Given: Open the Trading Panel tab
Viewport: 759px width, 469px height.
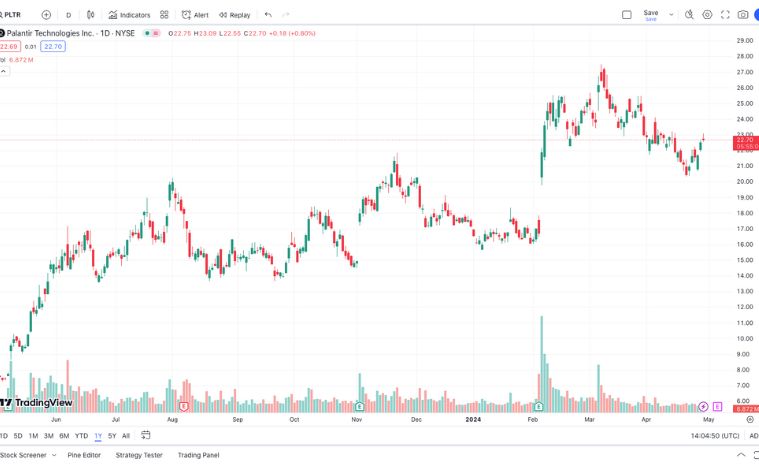Looking at the screenshot, I should (x=198, y=455).
